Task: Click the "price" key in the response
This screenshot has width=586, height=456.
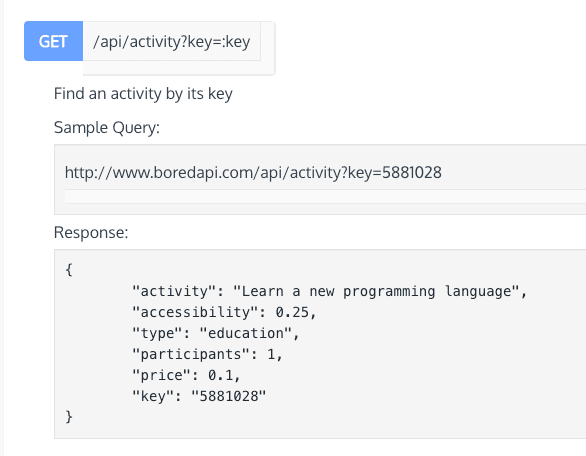Action: pos(161,375)
